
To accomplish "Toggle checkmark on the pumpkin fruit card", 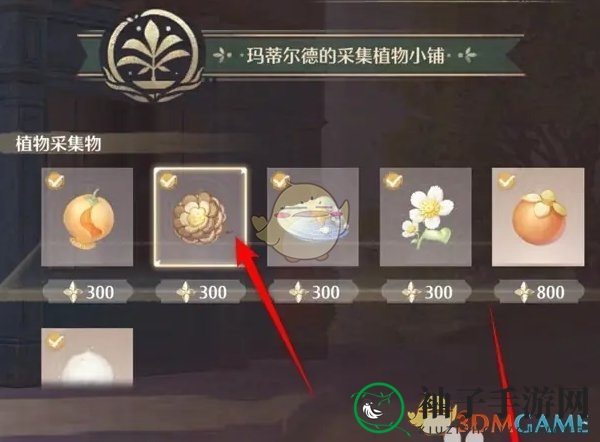I will click(55, 181).
